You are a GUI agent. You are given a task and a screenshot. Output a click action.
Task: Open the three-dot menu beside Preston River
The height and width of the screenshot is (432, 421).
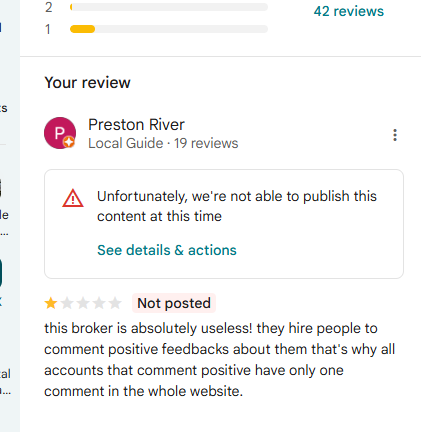395,135
